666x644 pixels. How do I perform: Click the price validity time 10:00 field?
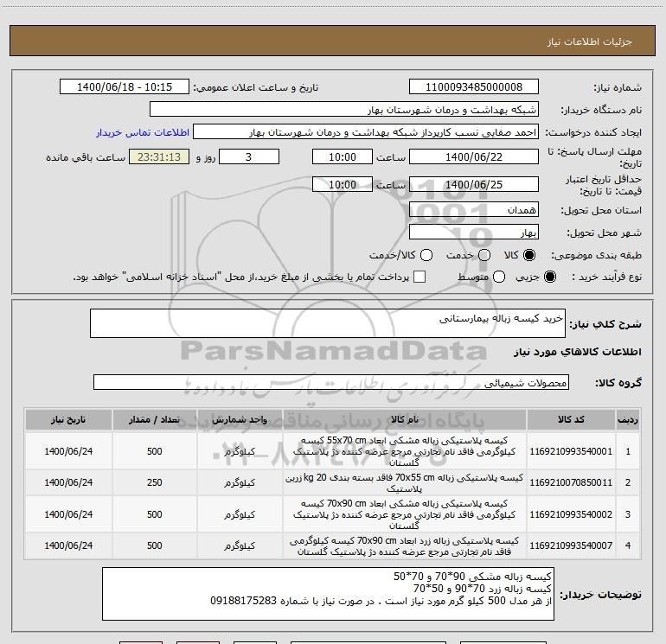click(x=343, y=184)
